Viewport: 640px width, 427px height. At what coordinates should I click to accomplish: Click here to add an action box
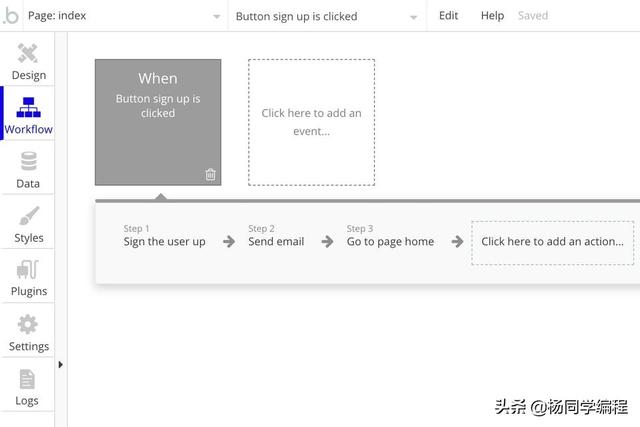tap(552, 242)
